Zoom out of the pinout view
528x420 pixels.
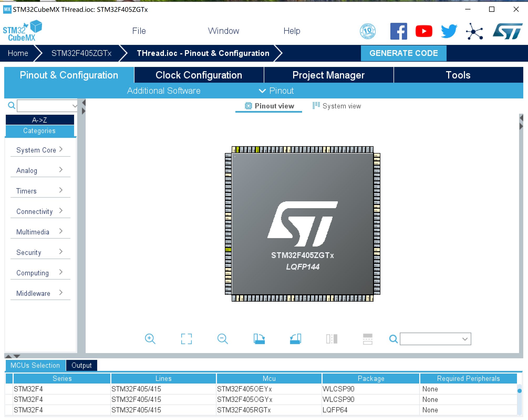pos(222,339)
